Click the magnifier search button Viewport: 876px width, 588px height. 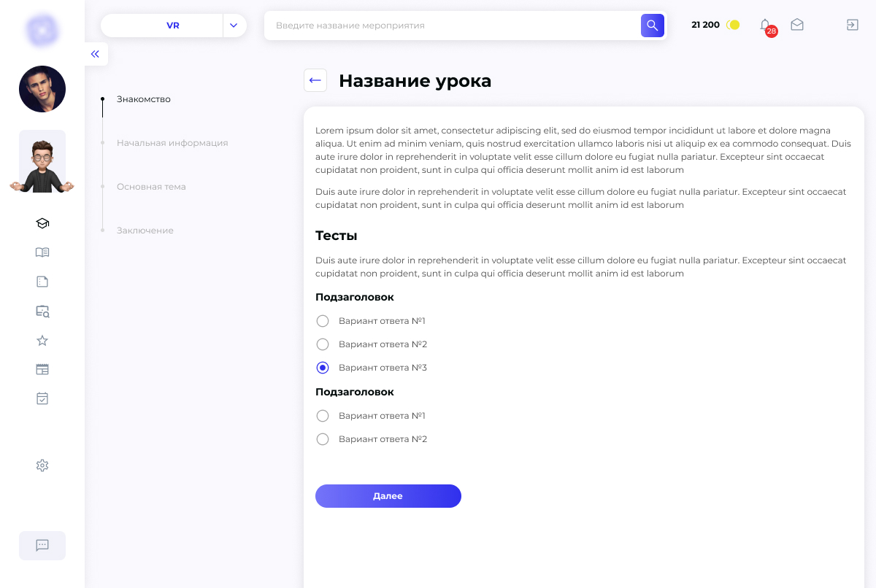[x=653, y=26]
